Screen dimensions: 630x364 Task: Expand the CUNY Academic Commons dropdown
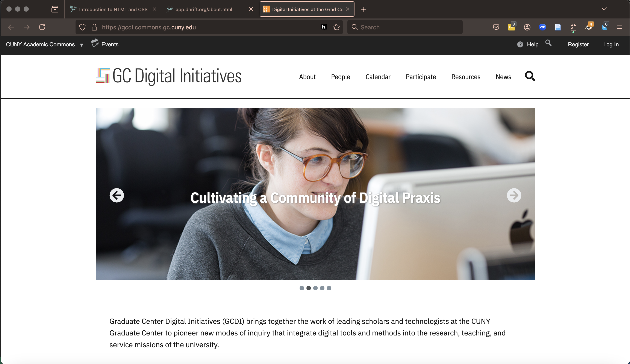point(44,44)
